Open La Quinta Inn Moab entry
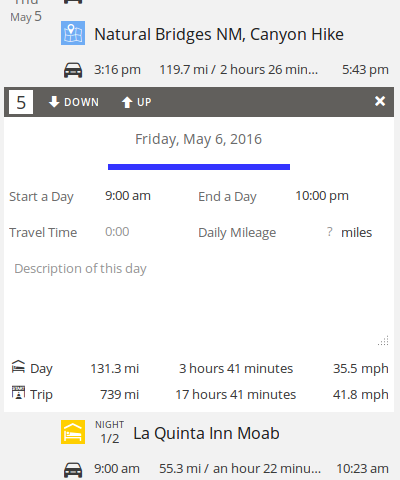This screenshot has height=480, width=400. (206, 433)
